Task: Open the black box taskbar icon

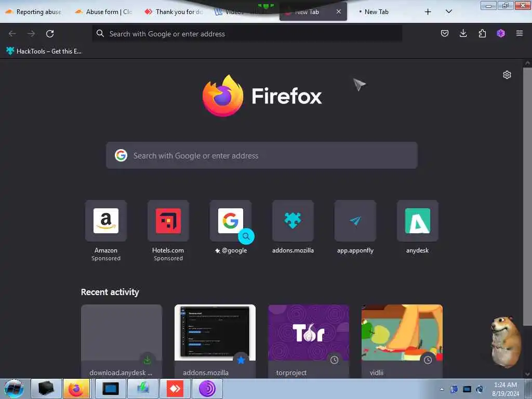Action: point(46,389)
